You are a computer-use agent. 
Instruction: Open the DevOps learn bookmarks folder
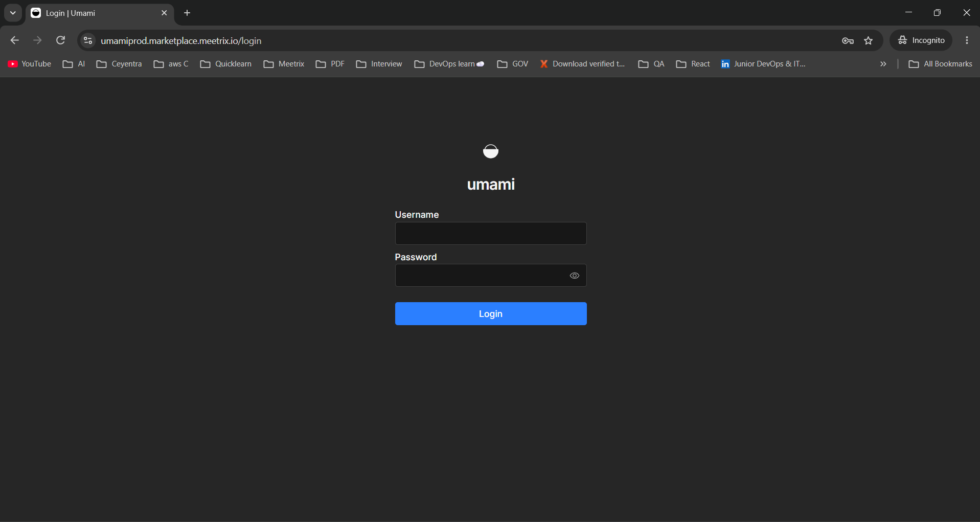449,64
